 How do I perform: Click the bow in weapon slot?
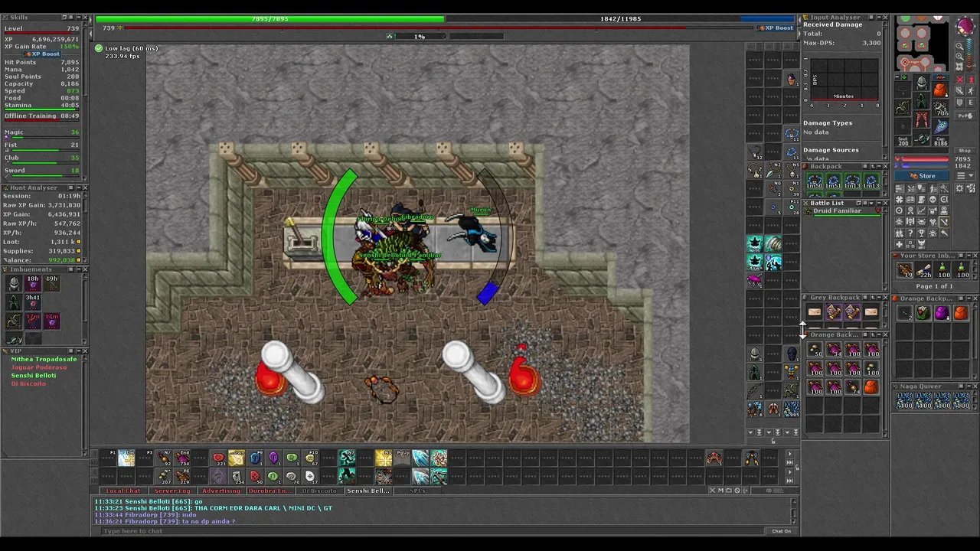pos(903,109)
